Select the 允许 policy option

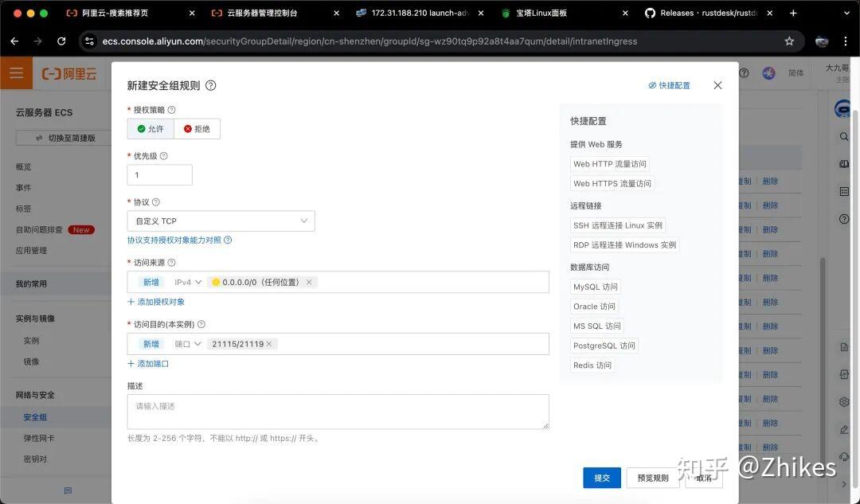(x=150, y=129)
